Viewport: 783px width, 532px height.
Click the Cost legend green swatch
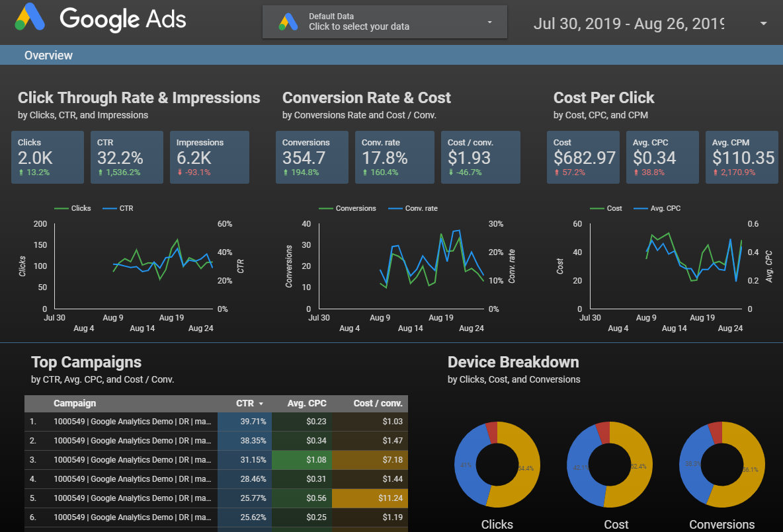[x=597, y=208]
